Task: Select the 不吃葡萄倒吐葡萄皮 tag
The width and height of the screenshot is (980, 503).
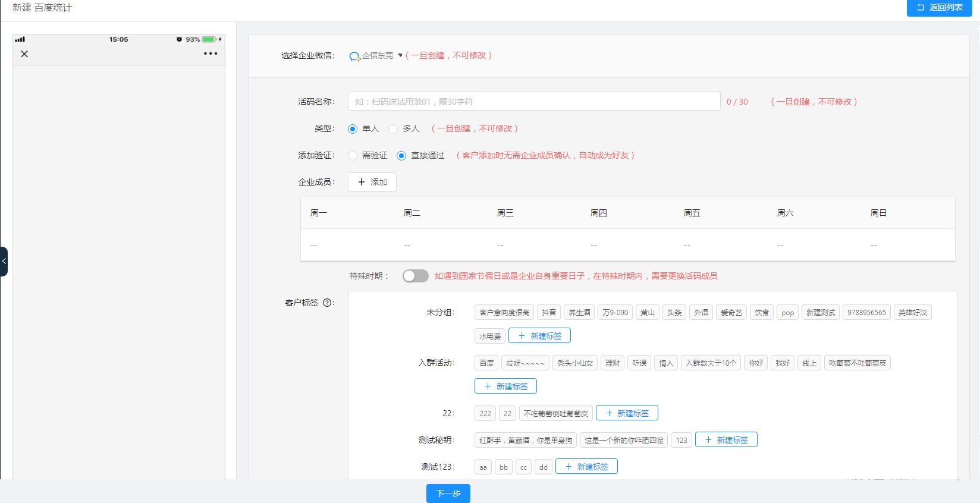Action: (556, 413)
